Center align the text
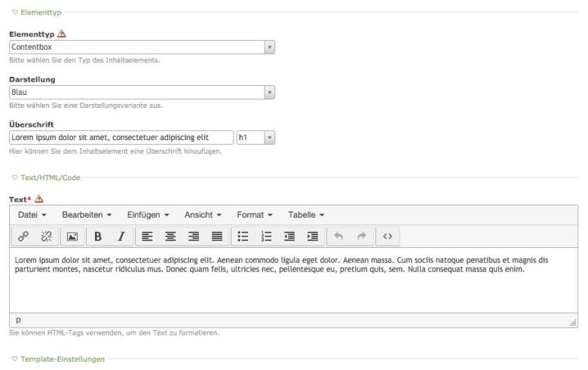Image resolution: width=588 pixels, height=370 pixels. pyautogui.click(x=171, y=236)
